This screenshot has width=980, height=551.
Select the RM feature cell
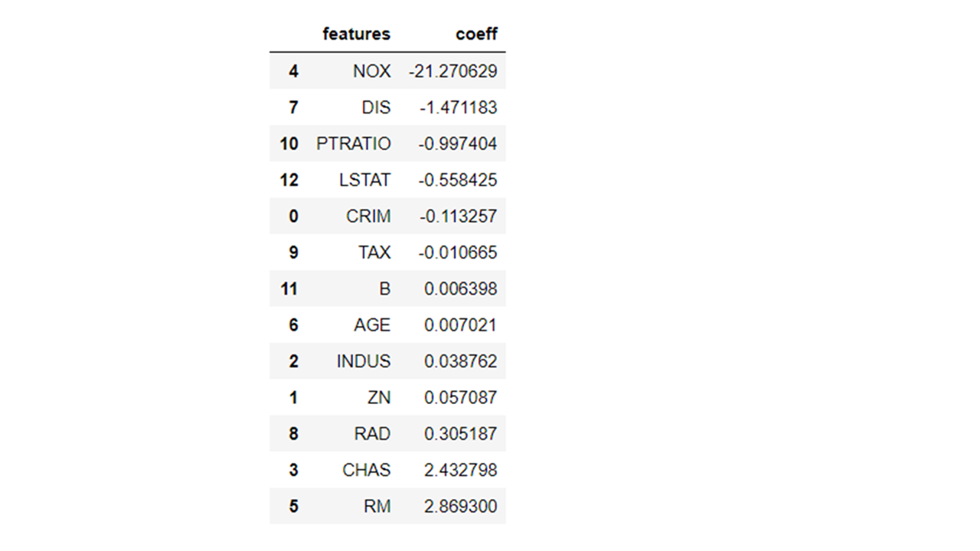coord(377,507)
